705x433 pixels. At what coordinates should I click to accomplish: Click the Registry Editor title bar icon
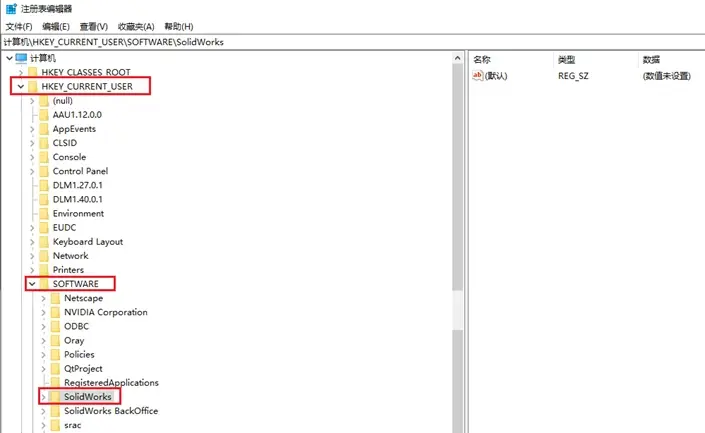11,9
